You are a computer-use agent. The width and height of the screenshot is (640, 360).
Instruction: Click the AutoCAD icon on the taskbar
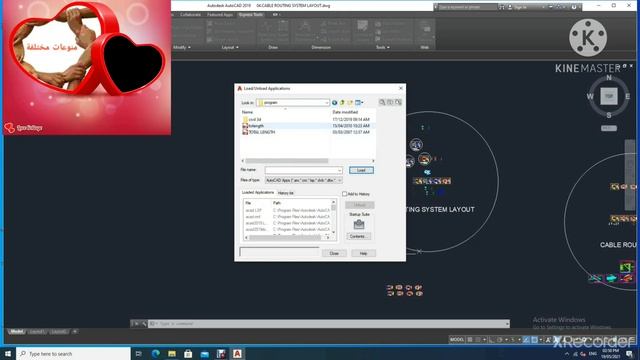(x=237, y=353)
